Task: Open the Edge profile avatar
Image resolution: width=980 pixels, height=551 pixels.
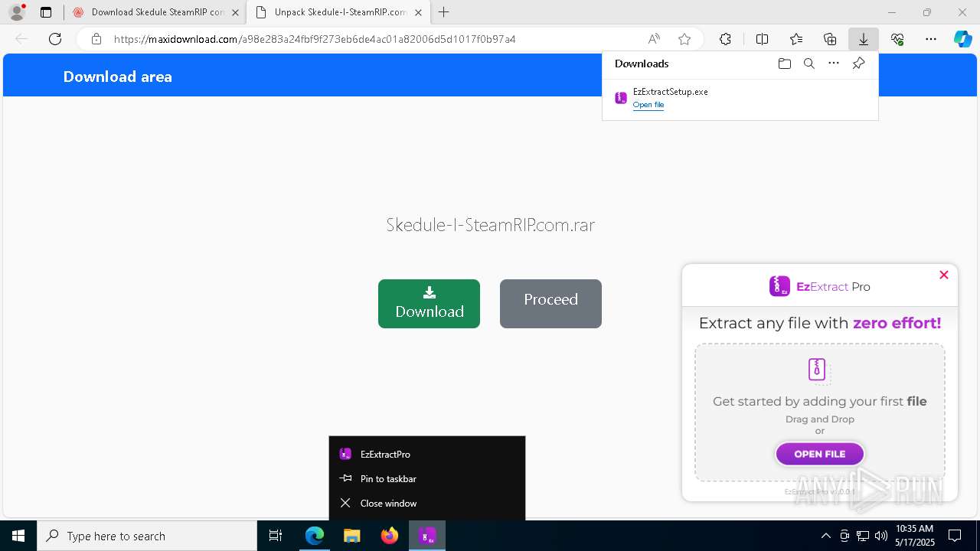Action: coord(17,12)
